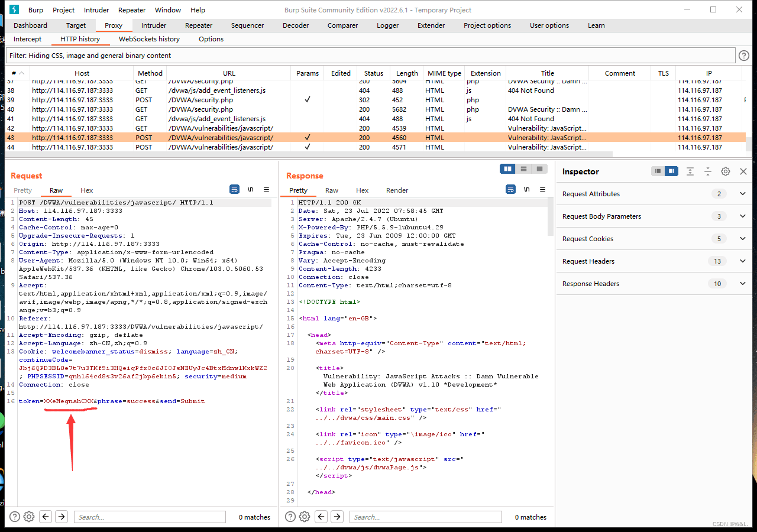Click Inspector expand all sections icon
This screenshot has height=532, width=757.
point(690,171)
